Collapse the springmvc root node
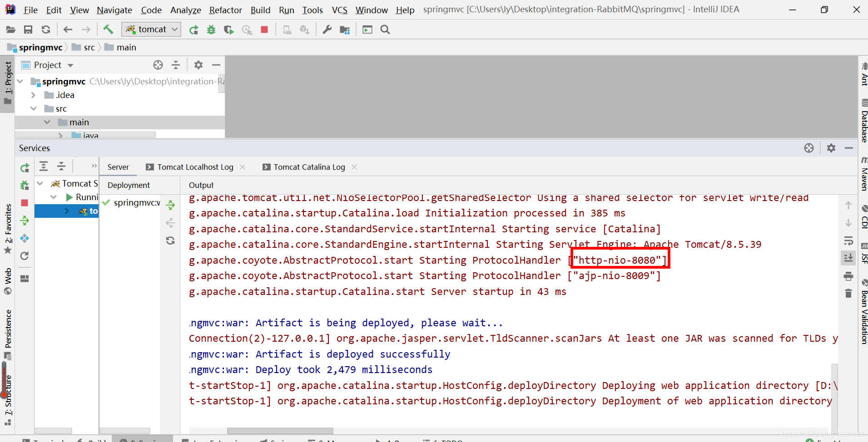868x442 pixels. (x=20, y=81)
